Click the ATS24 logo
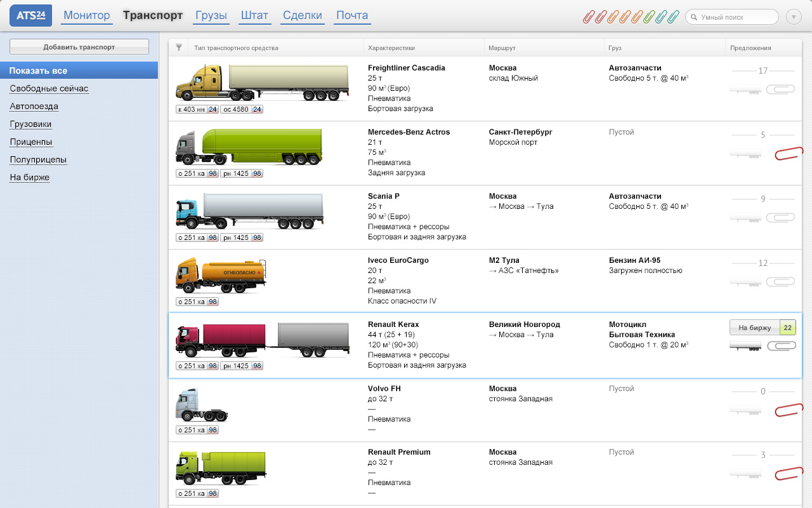This screenshot has height=508, width=812. click(x=31, y=16)
